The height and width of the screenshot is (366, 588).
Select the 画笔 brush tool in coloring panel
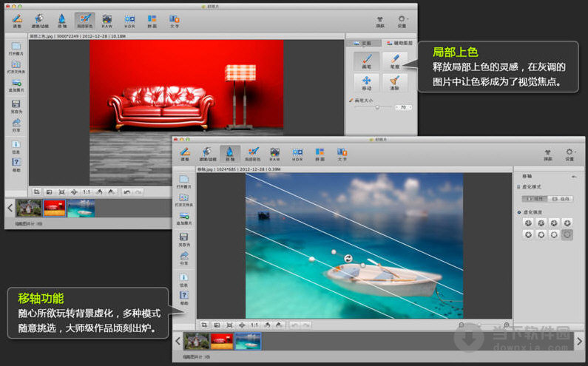tap(366, 61)
